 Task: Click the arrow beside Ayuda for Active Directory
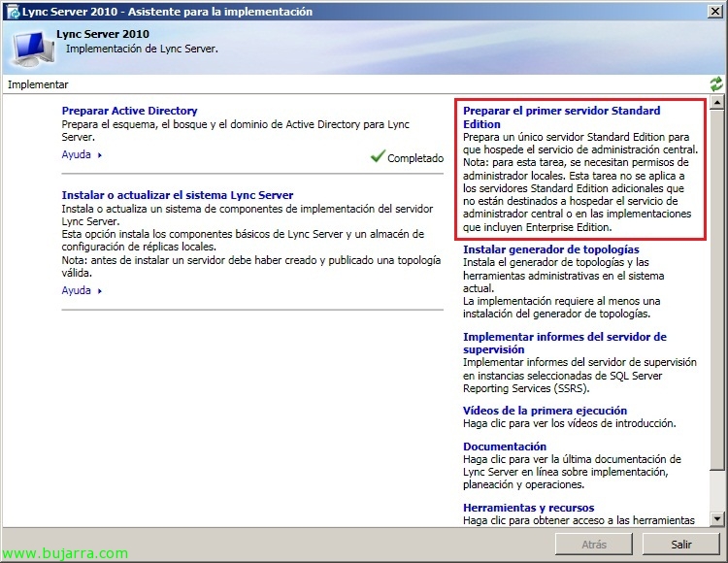[x=99, y=155]
